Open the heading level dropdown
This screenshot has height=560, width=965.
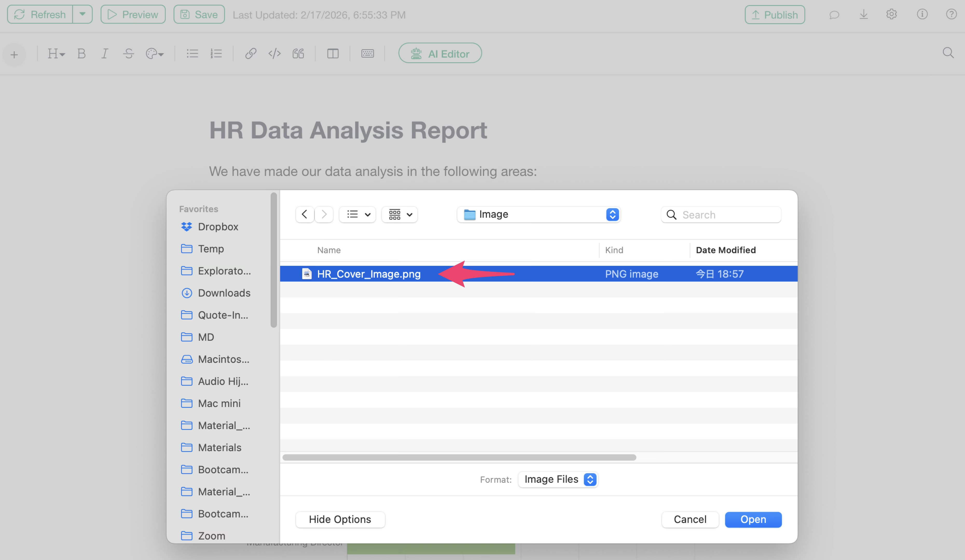pos(56,54)
